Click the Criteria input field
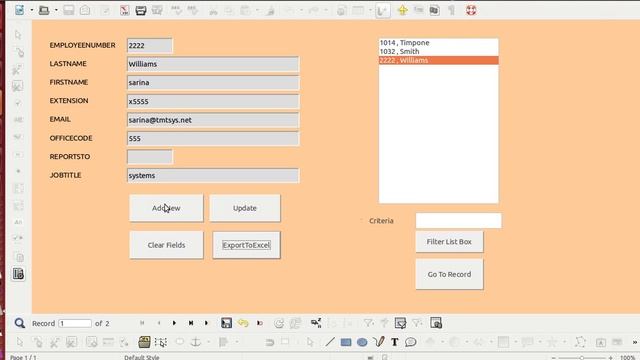Viewport: 640px width, 360px height. [458, 220]
